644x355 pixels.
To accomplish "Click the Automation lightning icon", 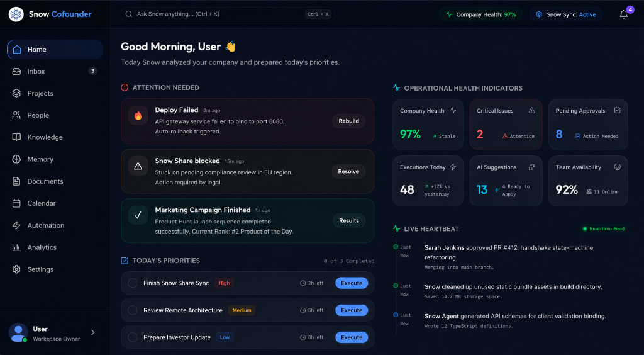I will pos(16,225).
